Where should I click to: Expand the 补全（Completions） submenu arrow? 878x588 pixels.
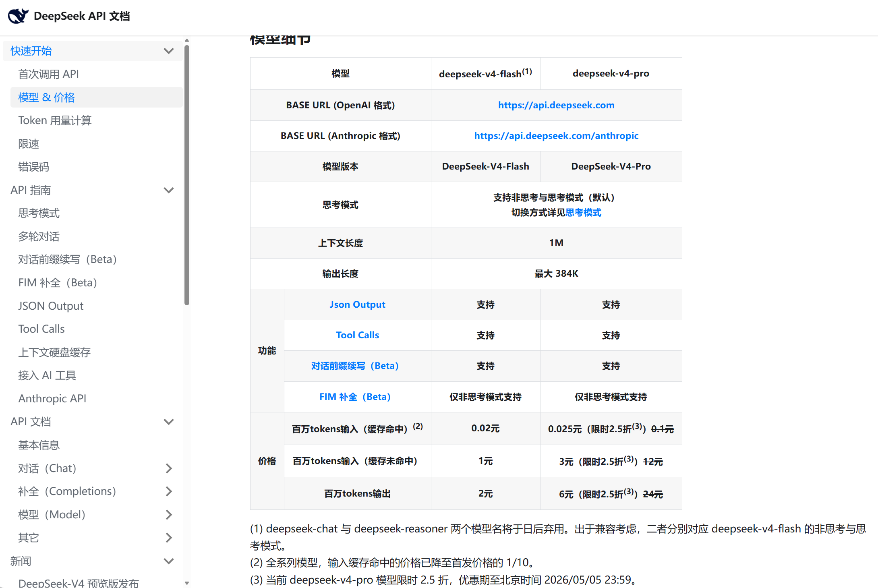click(x=169, y=491)
